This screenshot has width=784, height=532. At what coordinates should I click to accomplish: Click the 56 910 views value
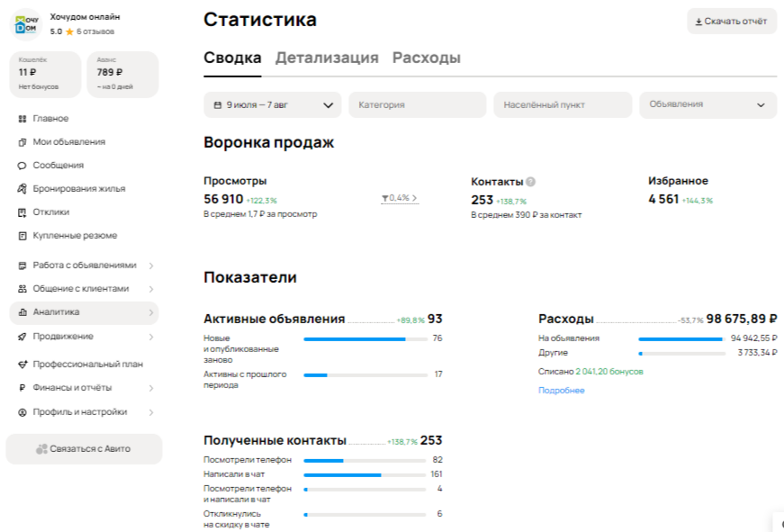(223, 200)
